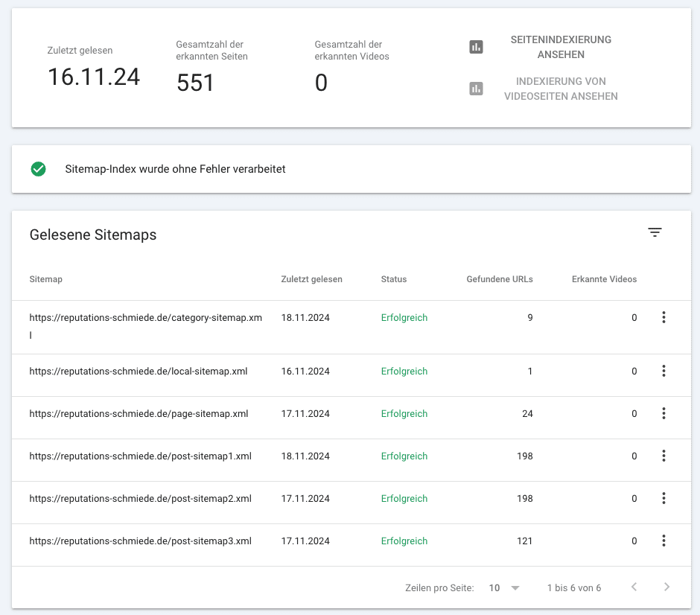Open the filter icon in Gelesene Sitemaps
Viewport: 700px width, 615px height.
655,232
